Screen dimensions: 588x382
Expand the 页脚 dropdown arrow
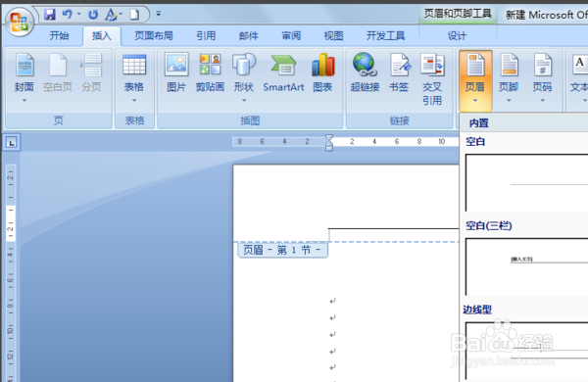pyautogui.click(x=509, y=101)
